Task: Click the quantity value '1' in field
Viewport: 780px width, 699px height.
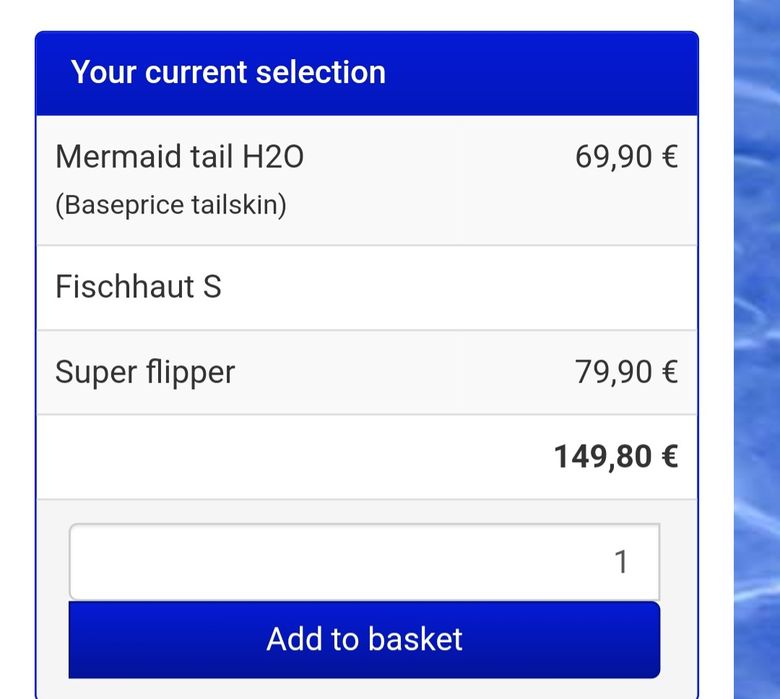Action: click(x=621, y=562)
